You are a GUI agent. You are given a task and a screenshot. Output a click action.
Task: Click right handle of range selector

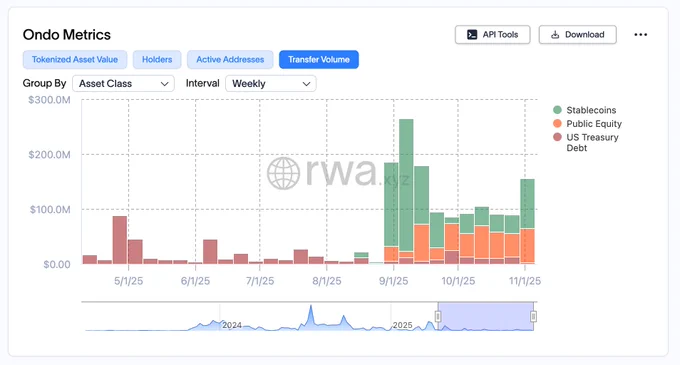tap(533, 316)
